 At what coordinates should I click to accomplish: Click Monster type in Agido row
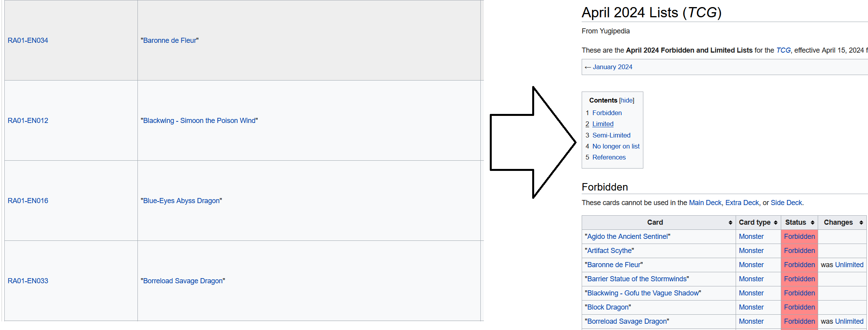(751, 236)
